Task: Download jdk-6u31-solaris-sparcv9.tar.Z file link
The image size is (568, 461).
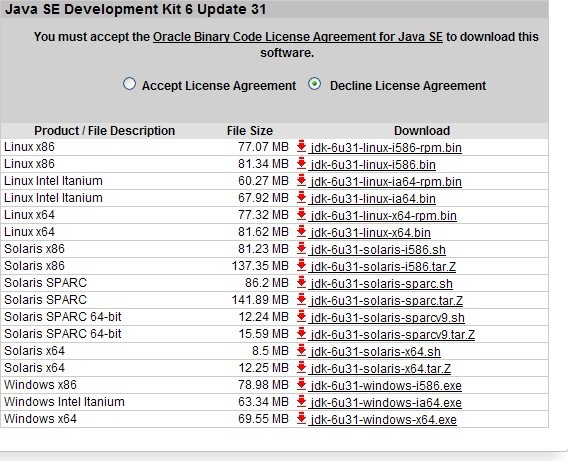Action: pyautogui.click(x=392, y=335)
